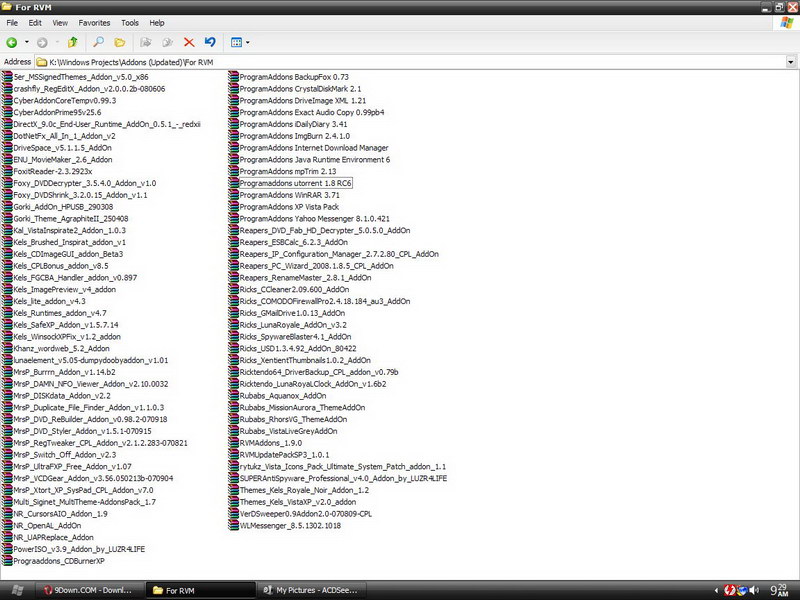Select file Foxy_DVDShrink_3.2.0.15_Addon_v1.1

[x=81, y=195]
